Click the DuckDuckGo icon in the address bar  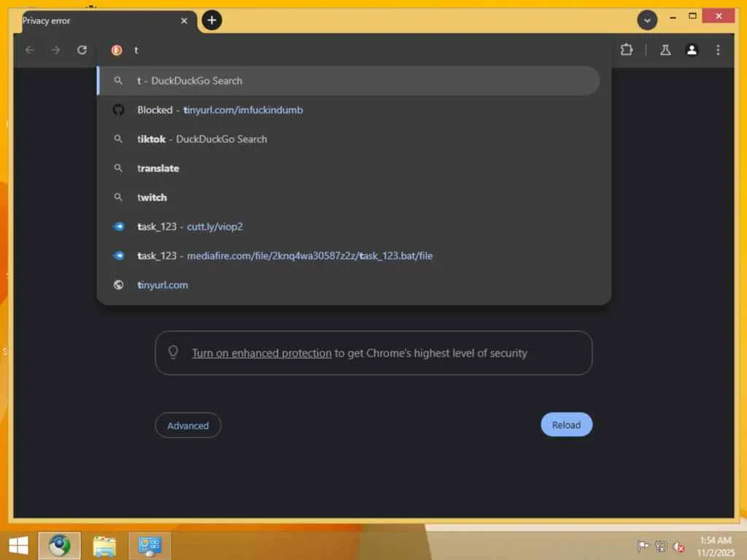click(x=117, y=50)
